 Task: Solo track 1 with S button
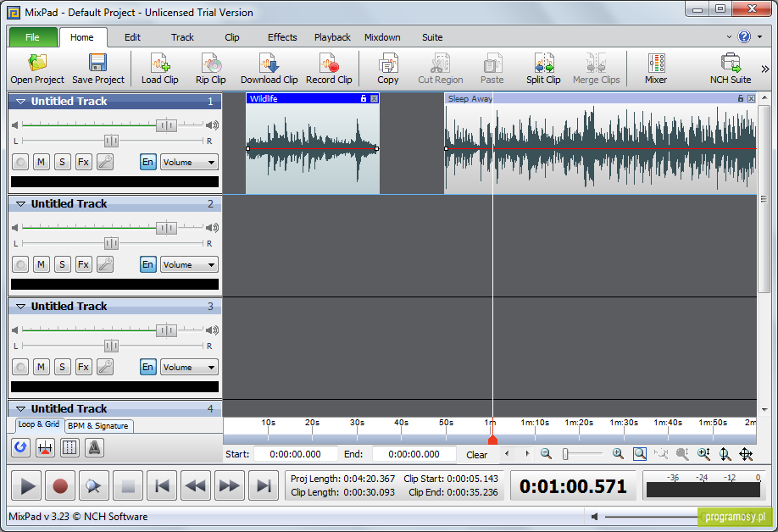coord(62,162)
